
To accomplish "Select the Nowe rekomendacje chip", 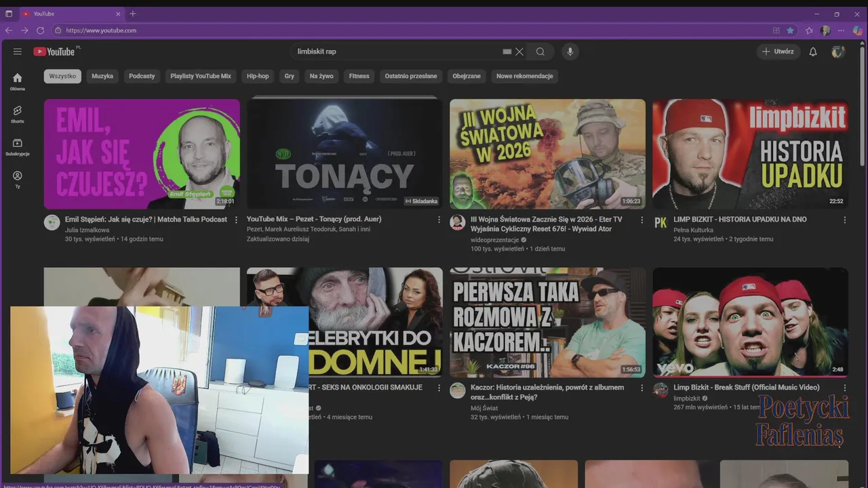I will click(x=525, y=76).
